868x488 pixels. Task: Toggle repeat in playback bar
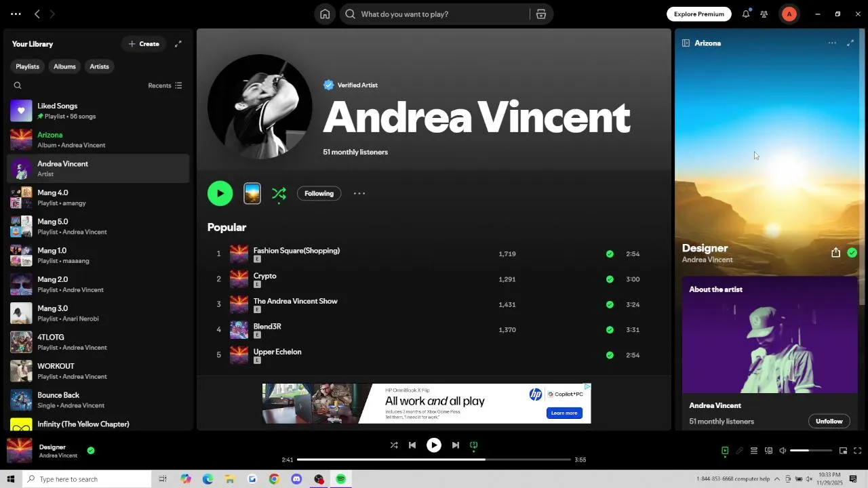(474, 445)
